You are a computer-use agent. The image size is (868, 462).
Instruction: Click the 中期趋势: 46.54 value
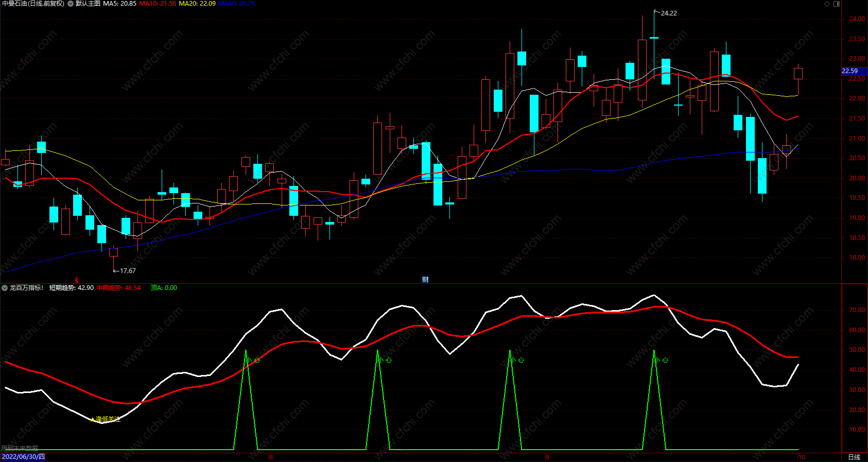click(118, 288)
